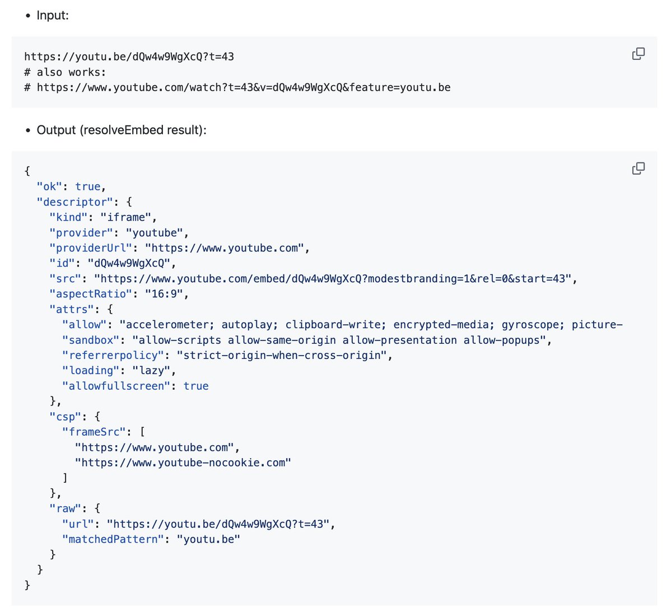Click the "aspectRatio": "16:9" line
Image resolution: width=672 pixels, height=616 pixels.
[119, 294]
